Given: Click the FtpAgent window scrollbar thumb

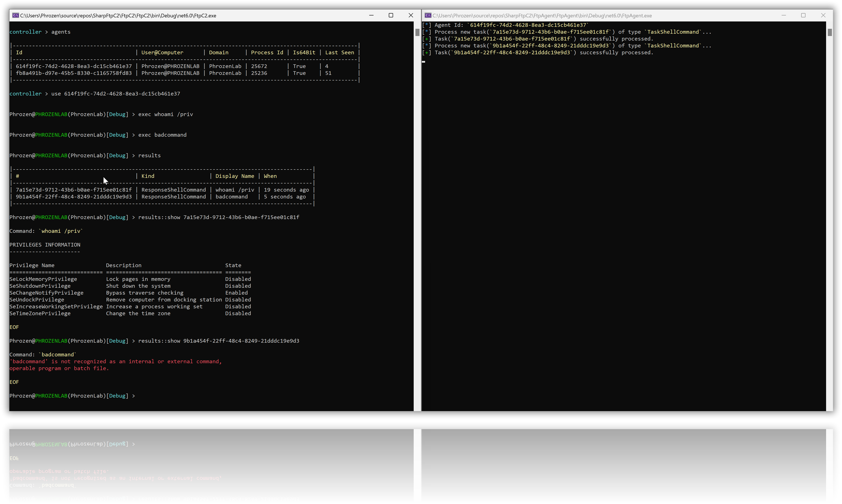Looking at the screenshot, I should 830,32.
